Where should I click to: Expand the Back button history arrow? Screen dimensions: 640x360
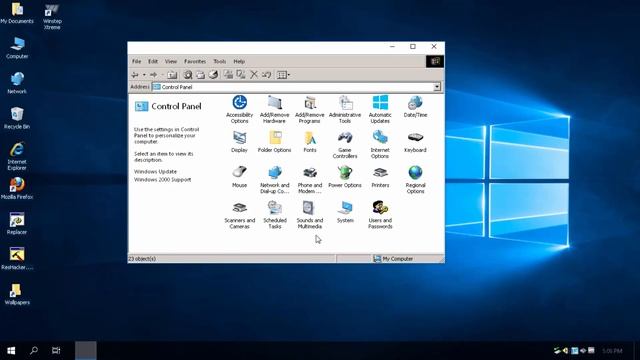[x=144, y=75]
